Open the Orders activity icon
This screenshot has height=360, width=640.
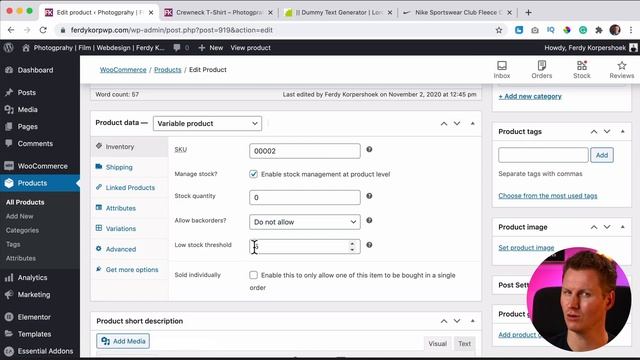pyautogui.click(x=542, y=69)
